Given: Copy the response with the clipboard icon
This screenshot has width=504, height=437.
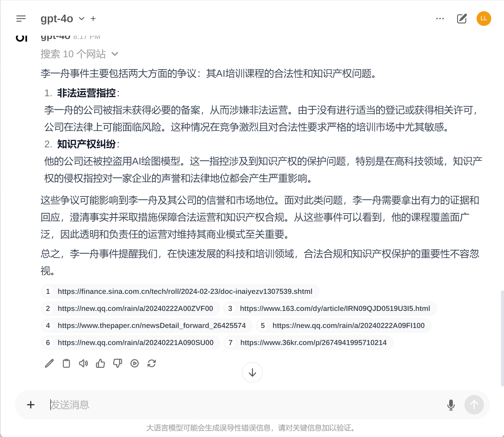Looking at the screenshot, I should (66, 363).
